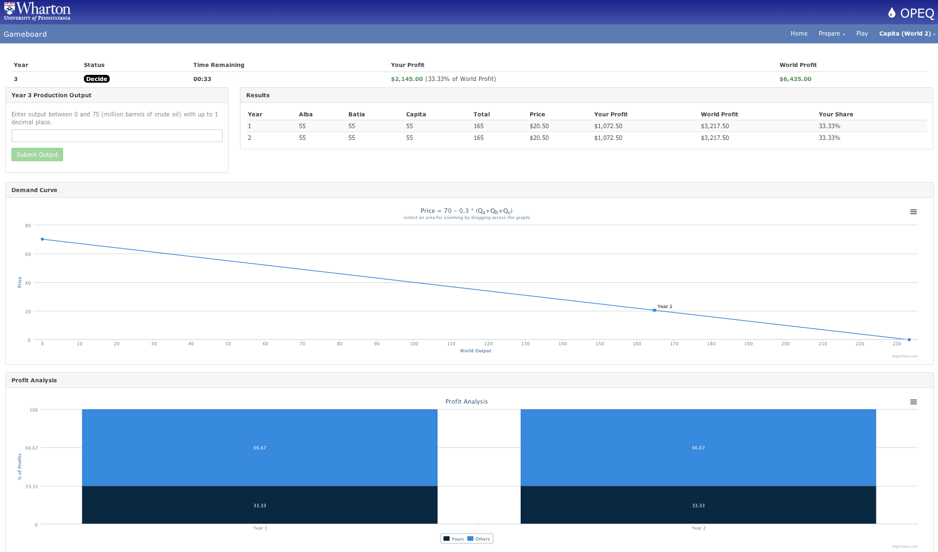Open the Capita (World 2) dropdown
This screenshot has width=938, height=552.
tap(906, 34)
